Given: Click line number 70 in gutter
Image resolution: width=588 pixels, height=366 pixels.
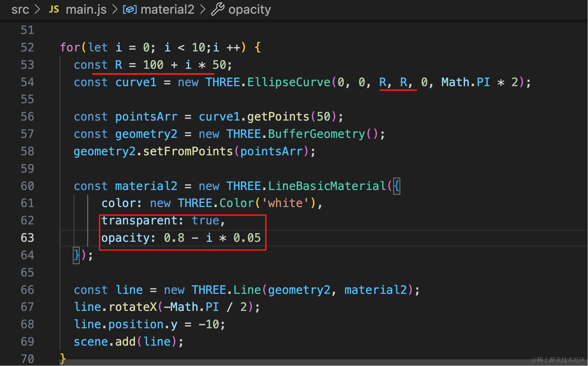Looking at the screenshot, I should click(x=27, y=359).
